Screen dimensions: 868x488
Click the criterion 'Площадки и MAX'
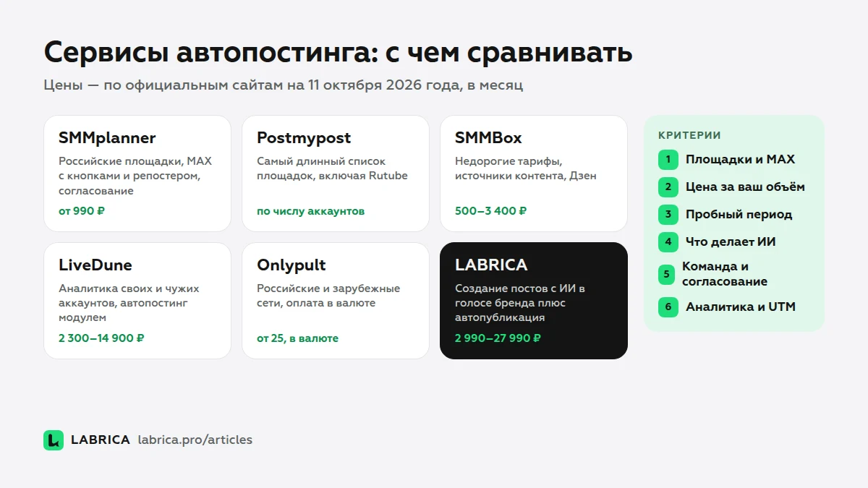[x=741, y=159]
